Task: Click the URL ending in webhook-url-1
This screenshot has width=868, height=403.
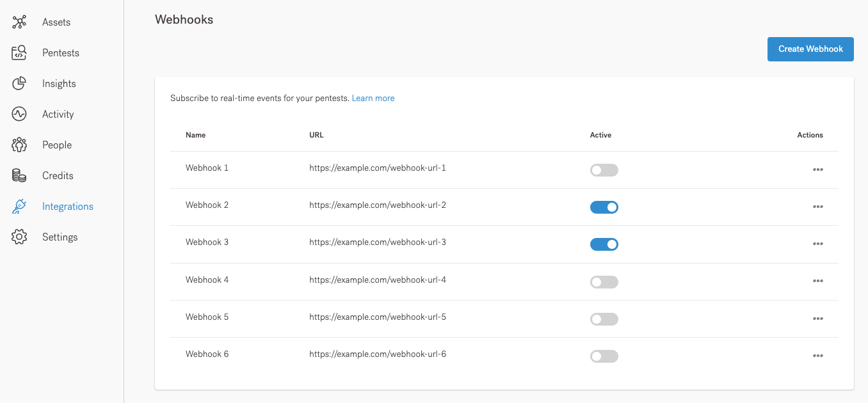Action: pos(378,168)
